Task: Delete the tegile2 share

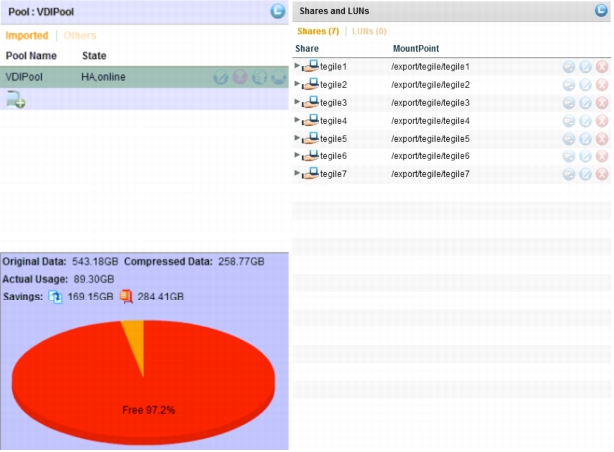Action: [602, 85]
